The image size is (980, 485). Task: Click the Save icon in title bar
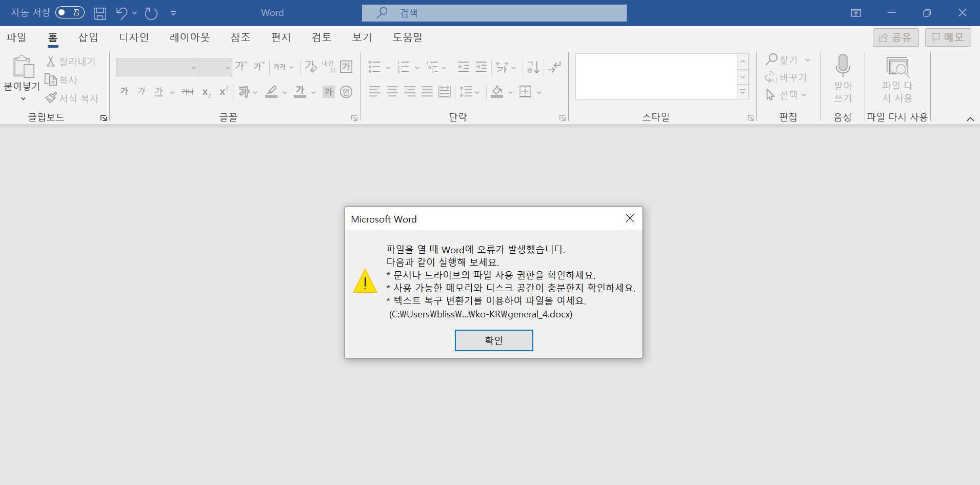100,13
